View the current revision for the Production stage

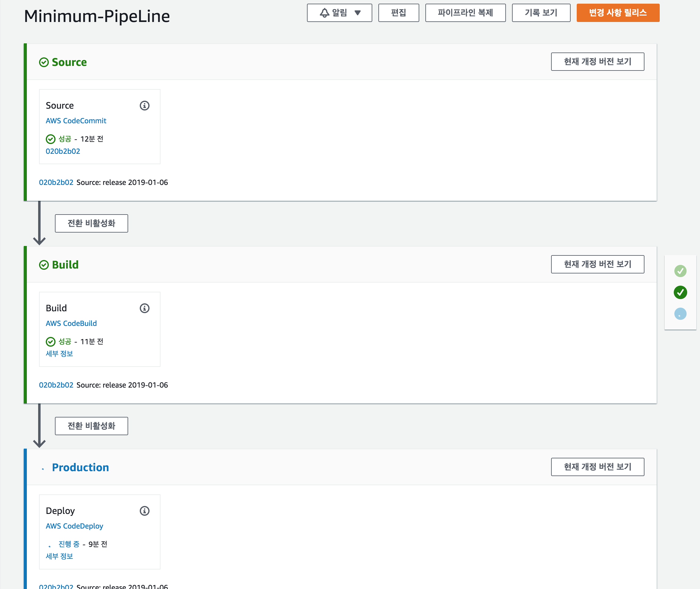click(x=597, y=467)
